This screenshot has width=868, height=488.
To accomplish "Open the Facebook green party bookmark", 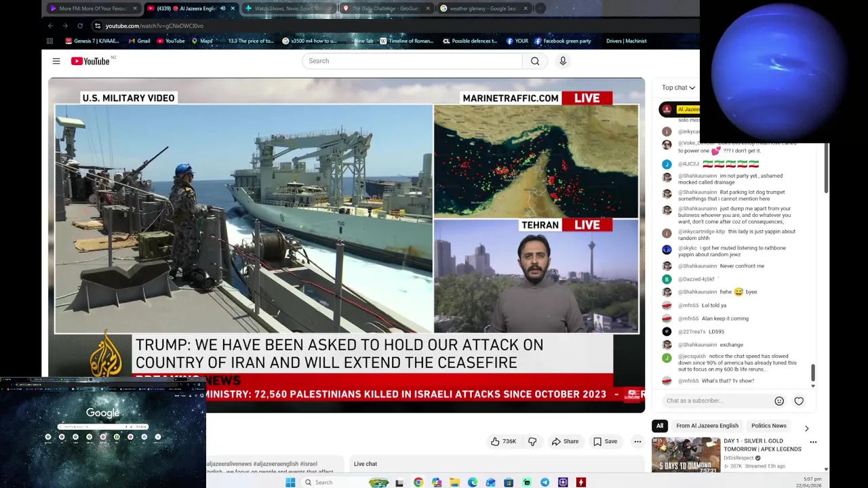I will pyautogui.click(x=563, y=41).
